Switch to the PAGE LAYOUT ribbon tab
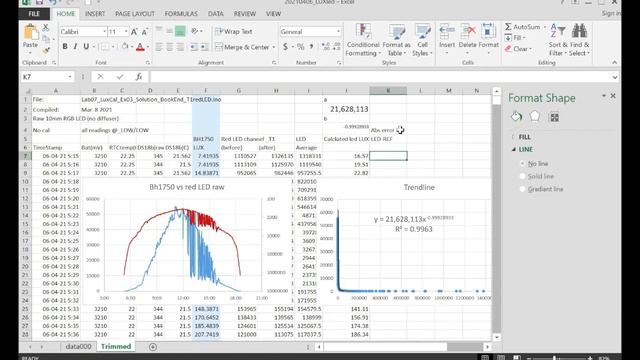The image size is (640, 360). [x=135, y=13]
